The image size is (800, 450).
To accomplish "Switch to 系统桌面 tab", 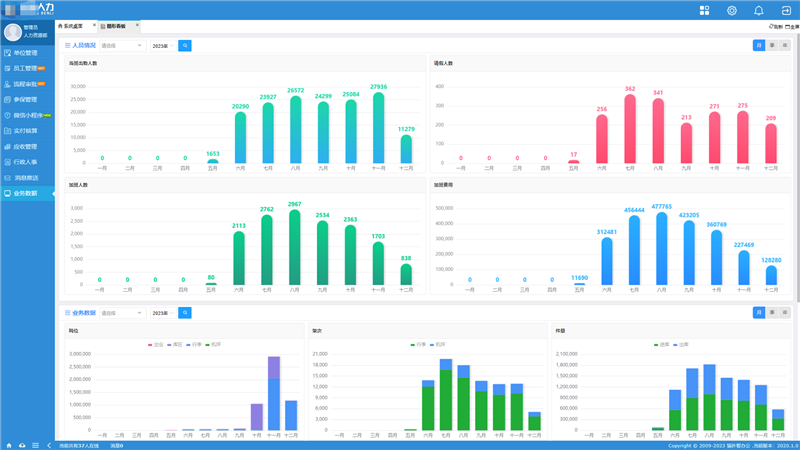I will (x=75, y=25).
